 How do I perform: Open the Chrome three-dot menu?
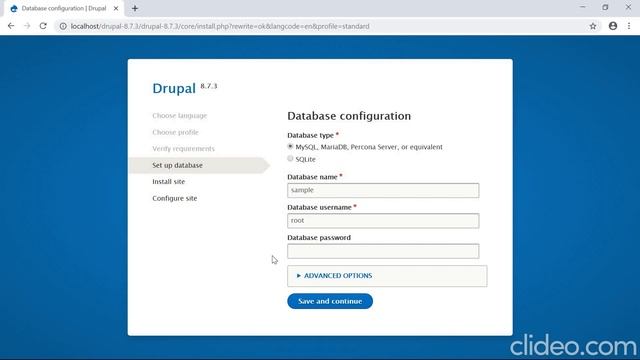(x=629, y=26)
